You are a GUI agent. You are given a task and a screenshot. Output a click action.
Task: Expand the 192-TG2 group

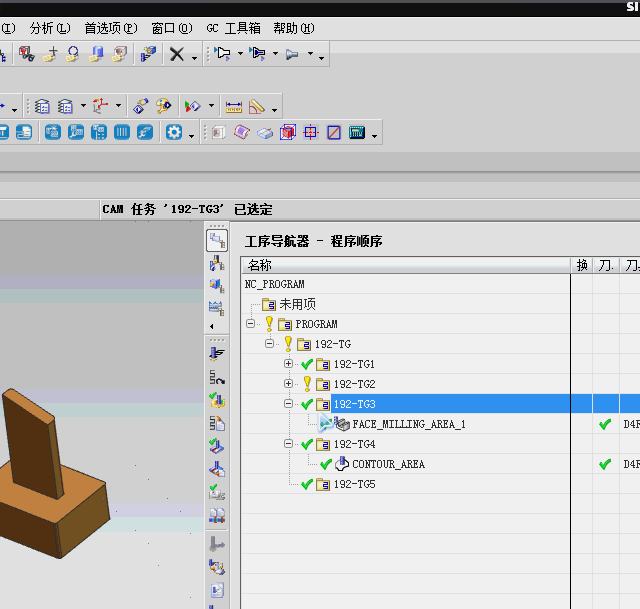[x=289, y=383]
